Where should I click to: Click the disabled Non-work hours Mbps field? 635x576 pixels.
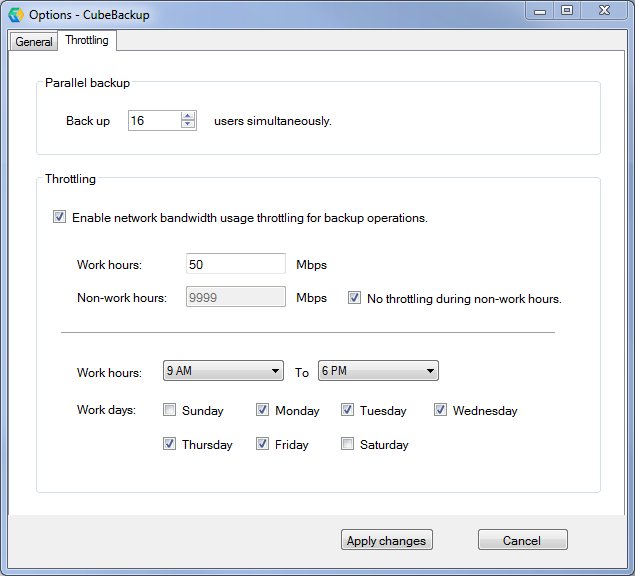236,297
